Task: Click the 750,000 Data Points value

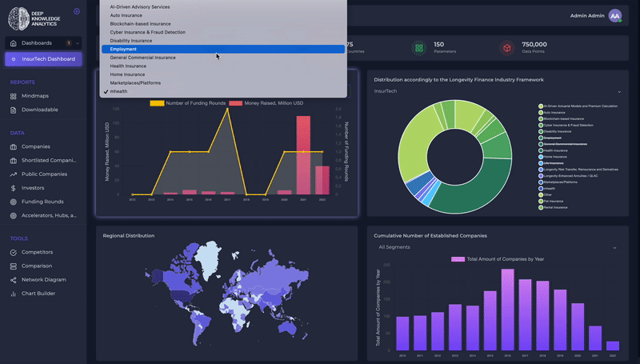Action: tap(534, 45)
